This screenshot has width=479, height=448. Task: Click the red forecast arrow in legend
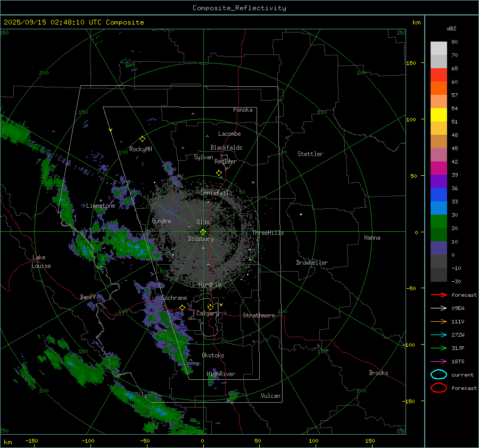pos(439,295)
